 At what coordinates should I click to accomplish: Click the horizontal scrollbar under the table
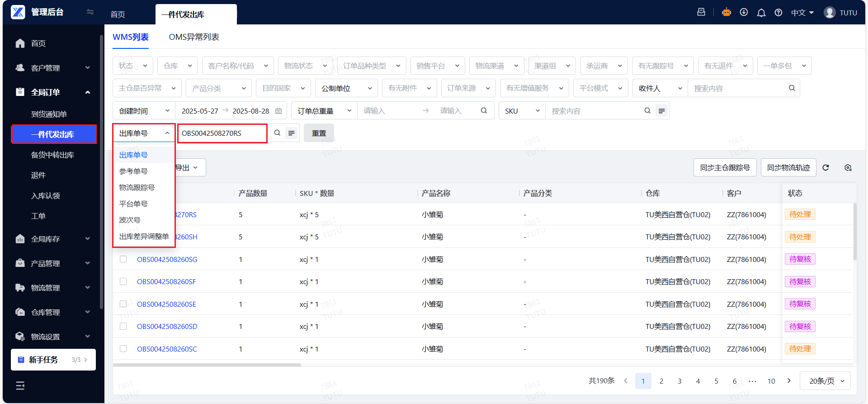207,365
